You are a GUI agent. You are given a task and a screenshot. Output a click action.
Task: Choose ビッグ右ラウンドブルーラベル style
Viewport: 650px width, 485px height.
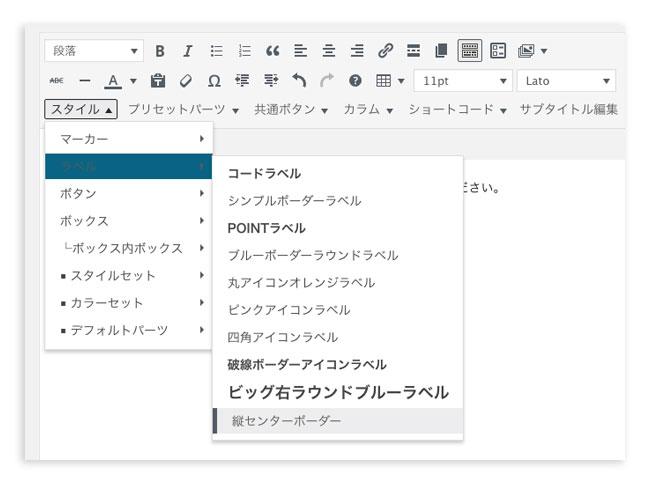pyautogui.click(x=338, y=392)
